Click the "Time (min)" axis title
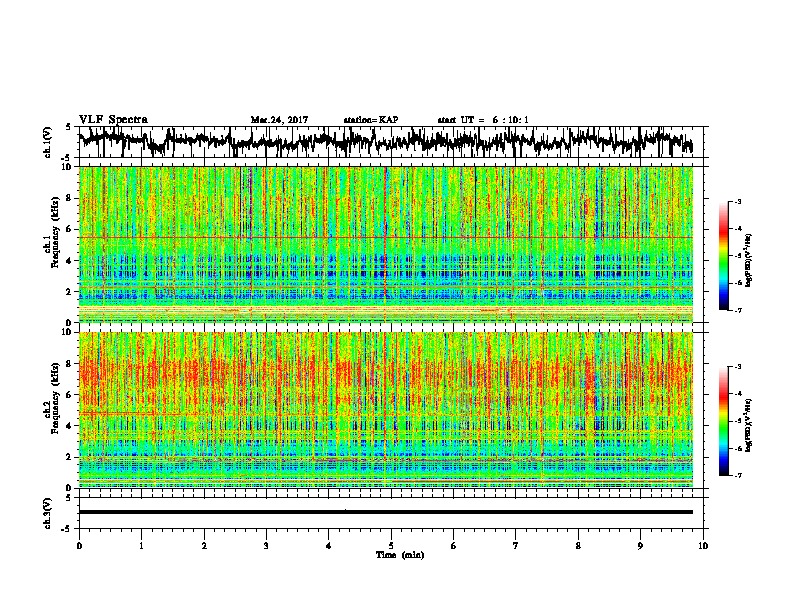Viewport: 792px width, 612px height. click(400, 555)
